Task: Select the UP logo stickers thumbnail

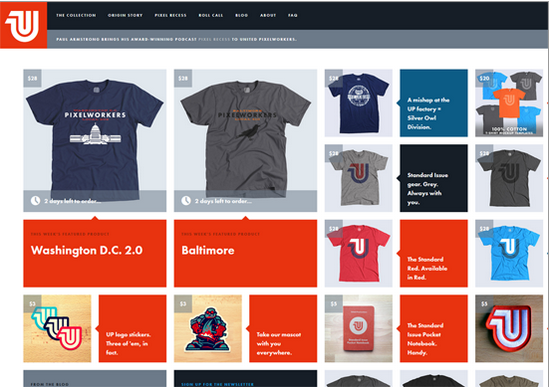Action: (x=57, y=329)
